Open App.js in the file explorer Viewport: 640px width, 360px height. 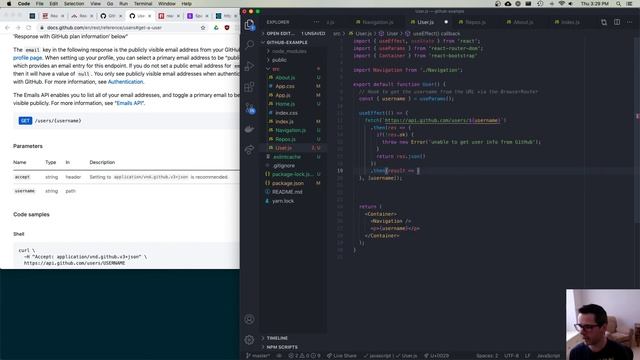[283, 95]
